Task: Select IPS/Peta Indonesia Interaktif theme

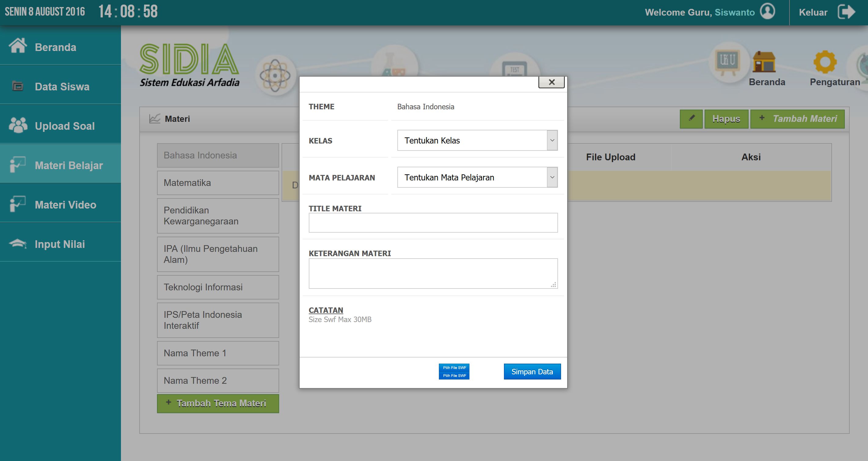Action: click(x=218, y=320)
